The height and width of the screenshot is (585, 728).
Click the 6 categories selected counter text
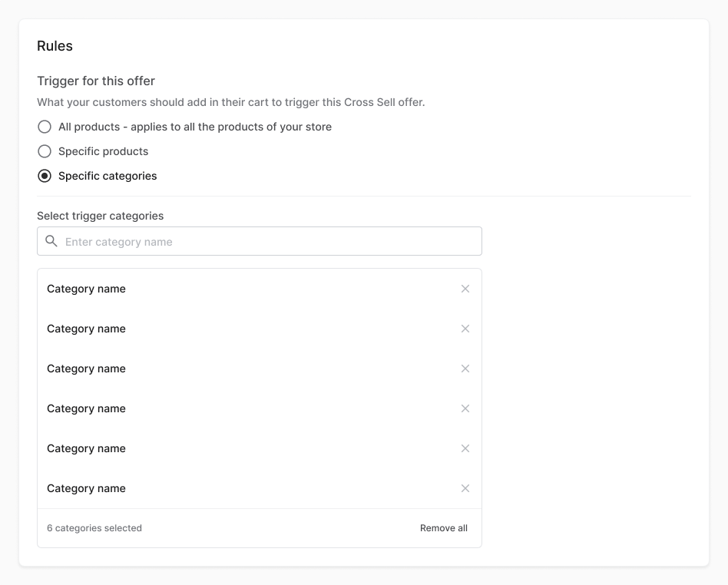coord(94,528)
